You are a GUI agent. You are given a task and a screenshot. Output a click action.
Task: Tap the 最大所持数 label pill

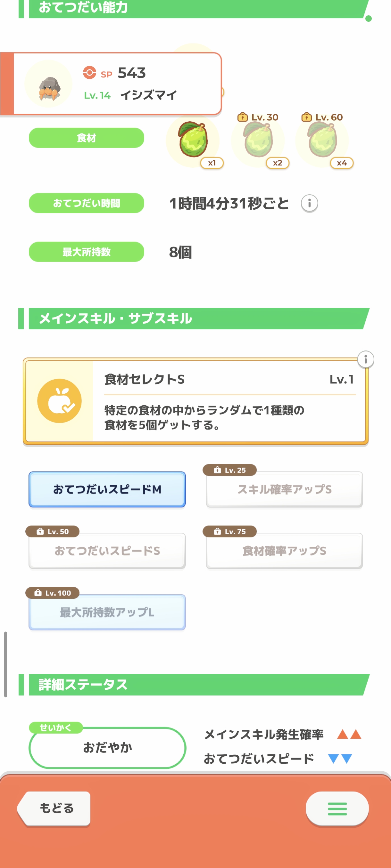pyautogui.click(x=86, y=252)
